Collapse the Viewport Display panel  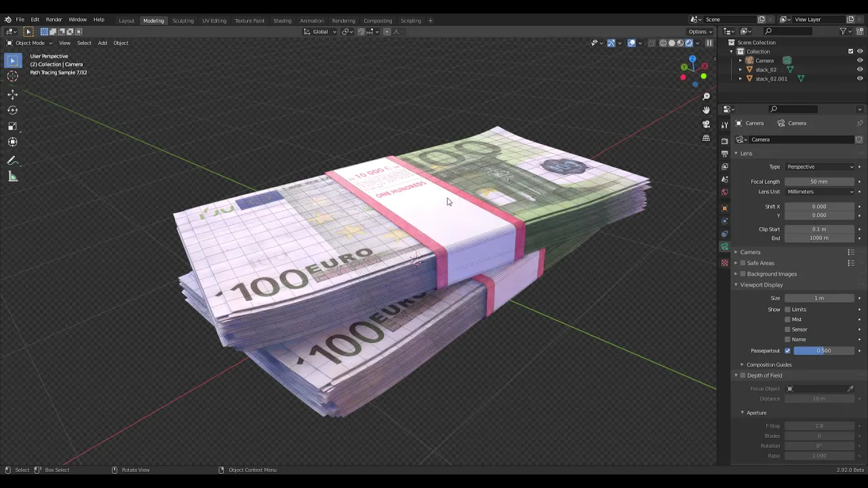pos(736,285)
